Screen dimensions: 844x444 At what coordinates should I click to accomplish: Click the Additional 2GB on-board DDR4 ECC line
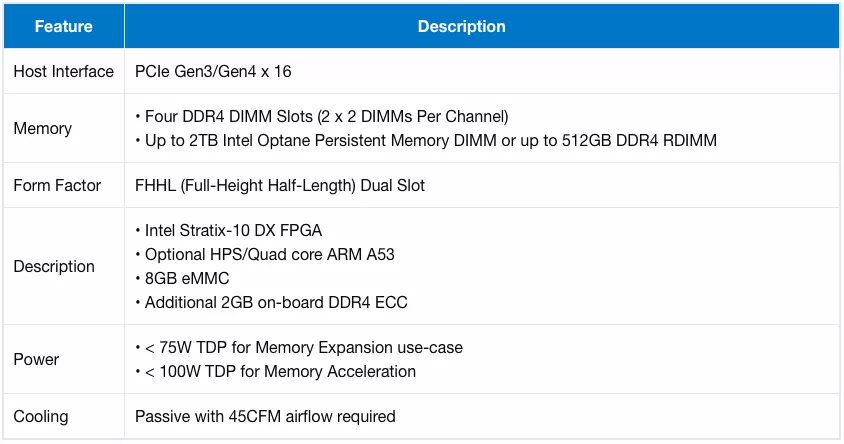click(x=271, y=302)
